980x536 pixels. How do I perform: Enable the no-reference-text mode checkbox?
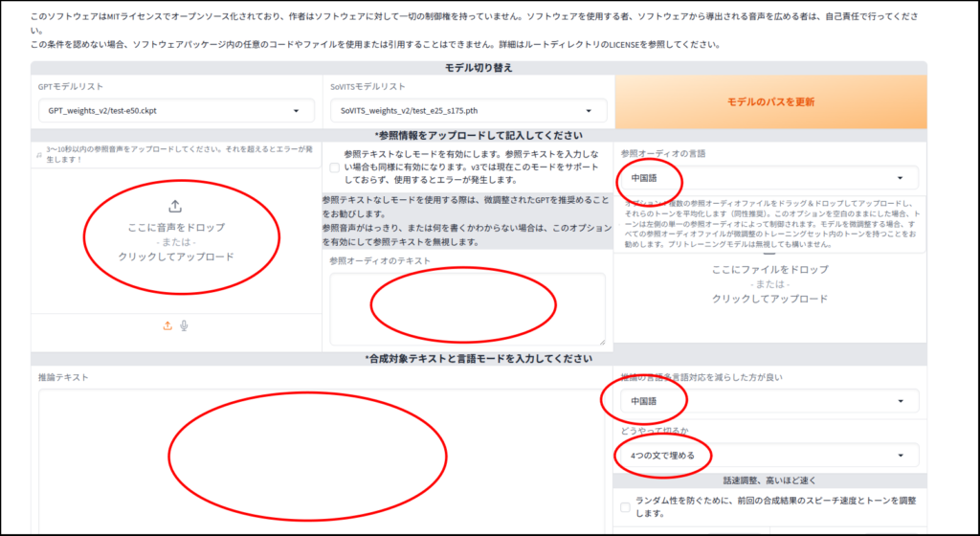(333, 167)
